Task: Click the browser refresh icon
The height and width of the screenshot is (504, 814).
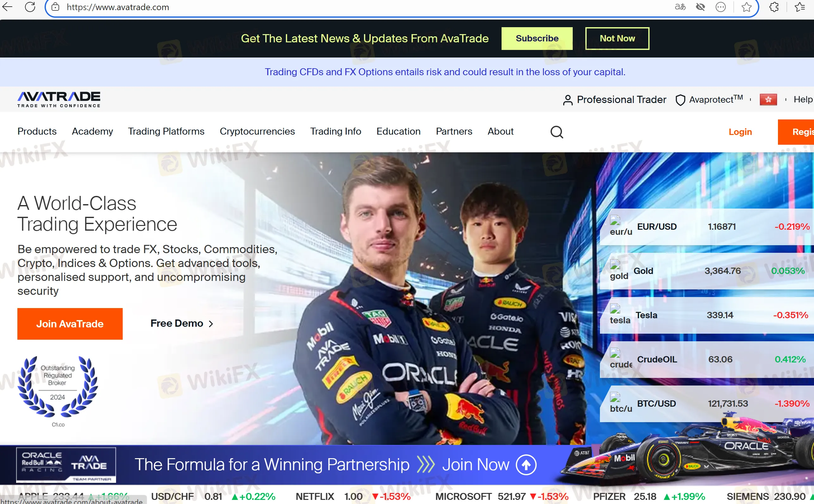Action: (x=30, y=7)
